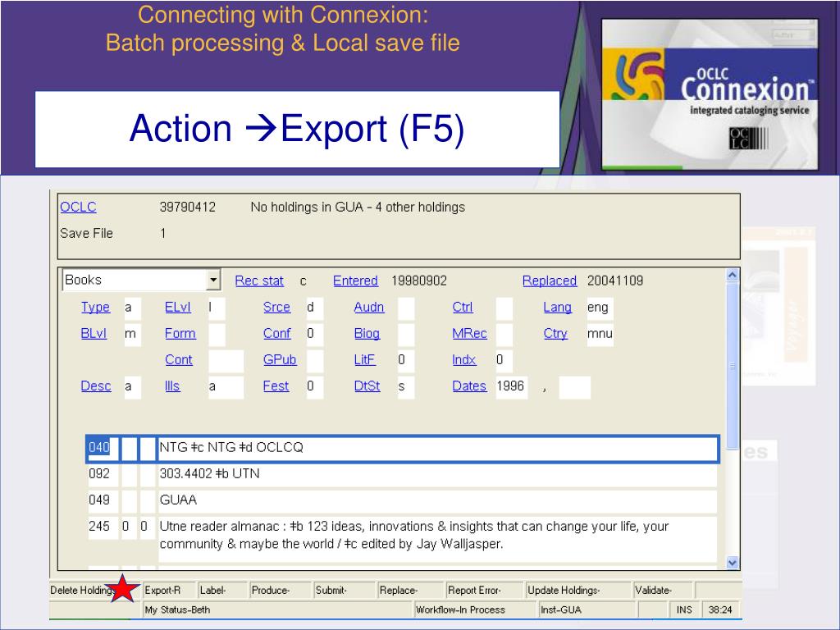Screen dimensions: 840x630
Task: Click the DtSt field link
Action: tap(367, 386)
